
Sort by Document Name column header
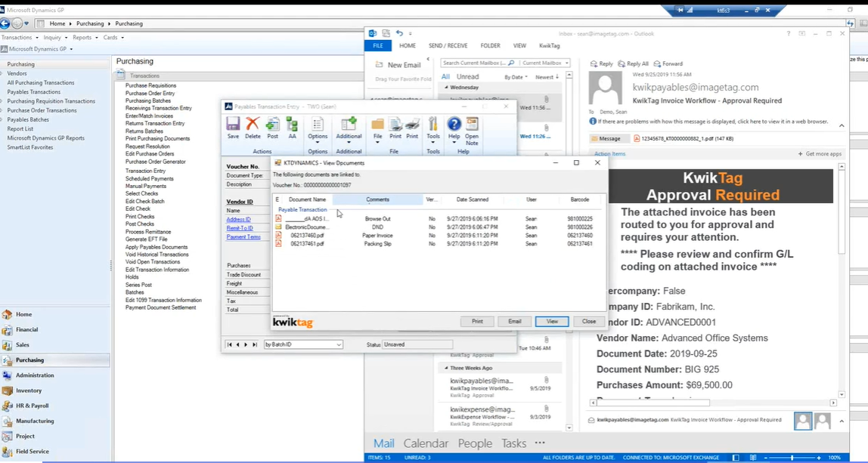(x=307, y=199)
